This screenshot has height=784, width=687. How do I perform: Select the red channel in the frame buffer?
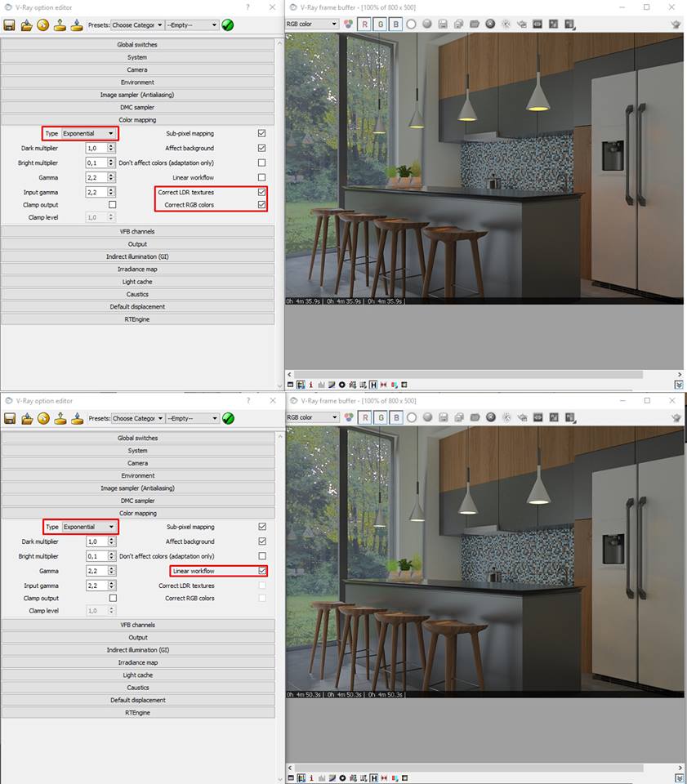364,24
